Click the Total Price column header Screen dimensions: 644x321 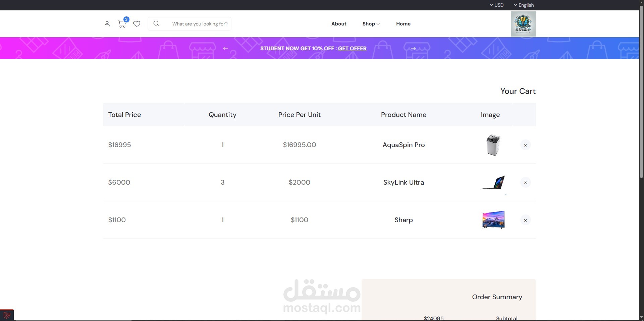tap(124, 115)
